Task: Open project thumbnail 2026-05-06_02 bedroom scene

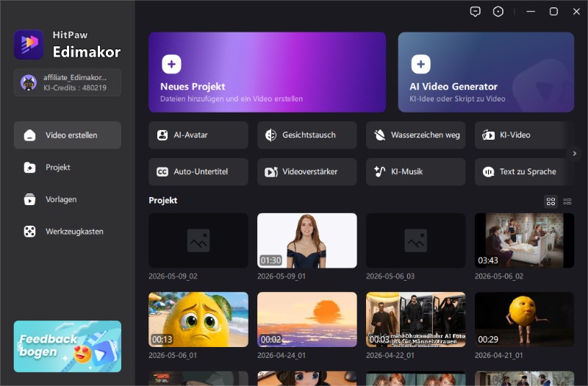Action: pos(524,240)
